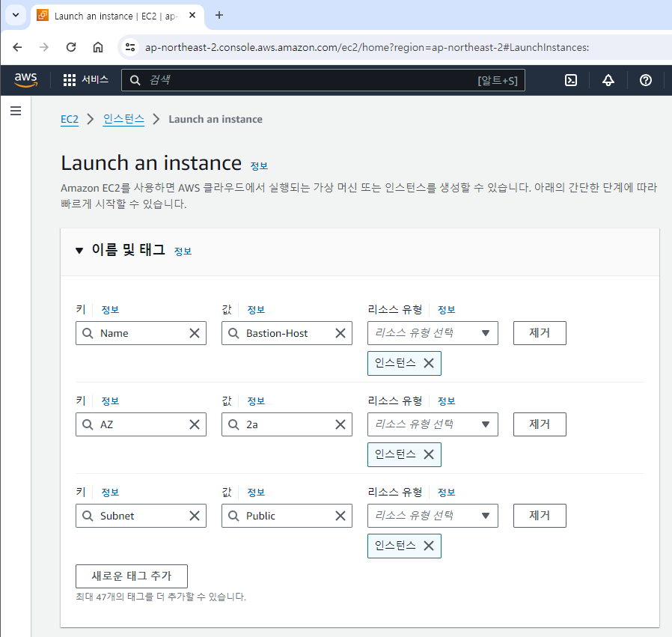The height and width of the screenshot is (637, 672).
Task: Open 정보 link next to Launch an instance
Action: pyautogui.click(x=259, y=166)
